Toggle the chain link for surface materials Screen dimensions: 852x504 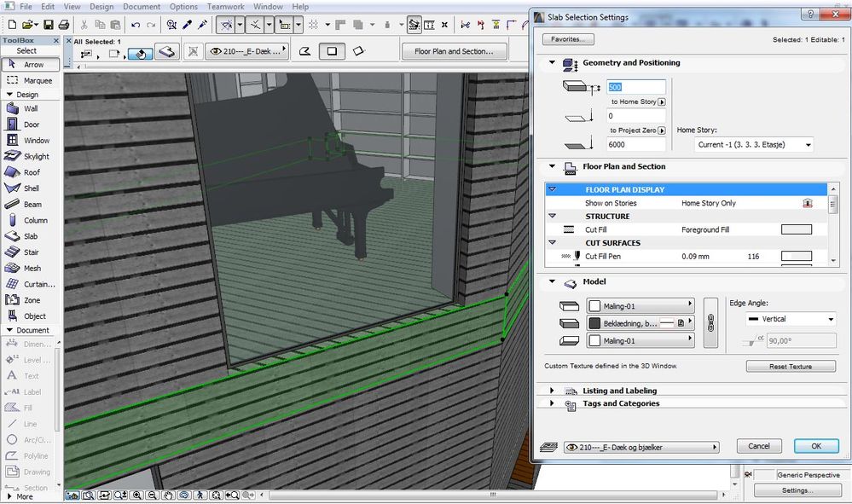pos(710,323)
